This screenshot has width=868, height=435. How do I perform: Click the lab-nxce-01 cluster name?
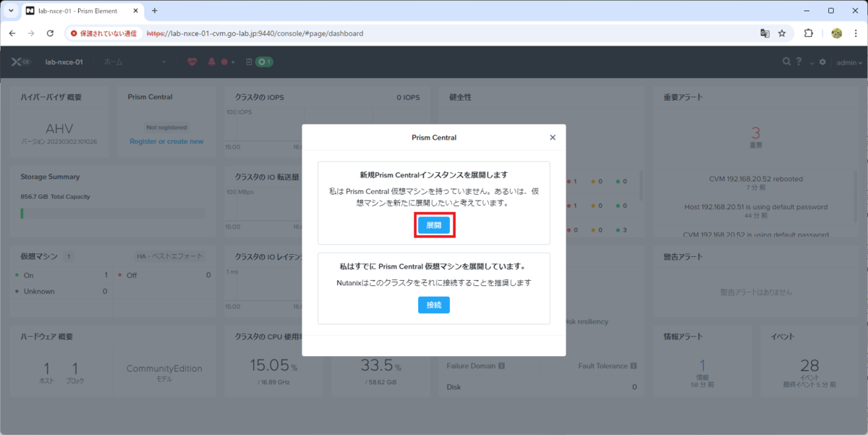click(x=64, y=62)
